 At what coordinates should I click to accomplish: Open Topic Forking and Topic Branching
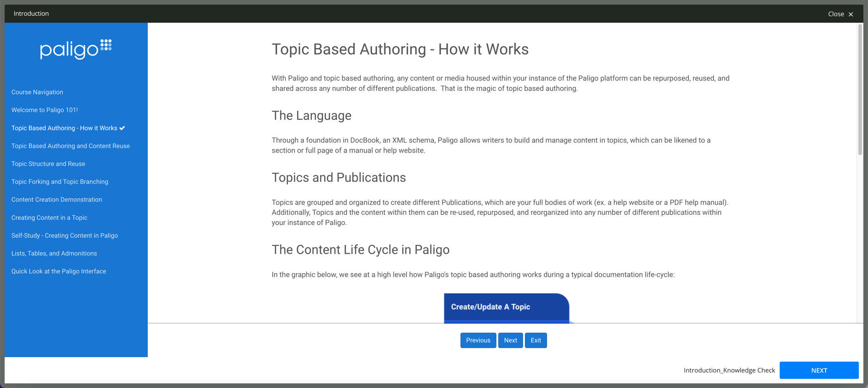pos(60,181)
